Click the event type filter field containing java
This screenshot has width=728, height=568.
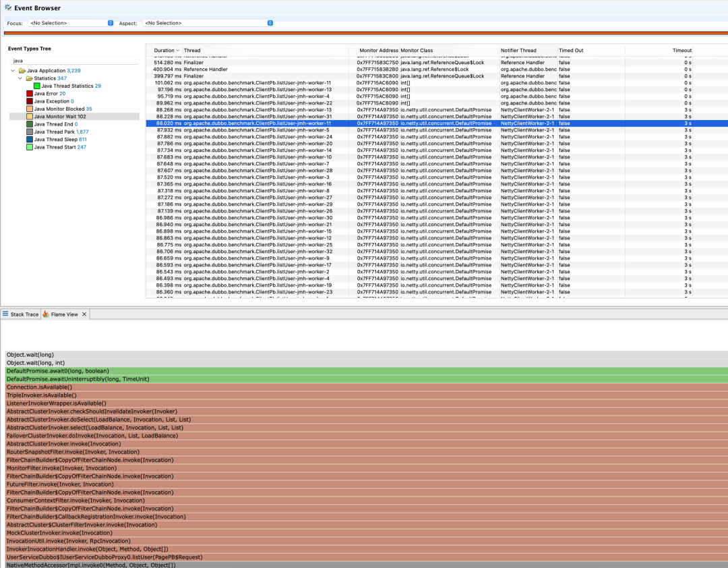[x=74, y=61]
